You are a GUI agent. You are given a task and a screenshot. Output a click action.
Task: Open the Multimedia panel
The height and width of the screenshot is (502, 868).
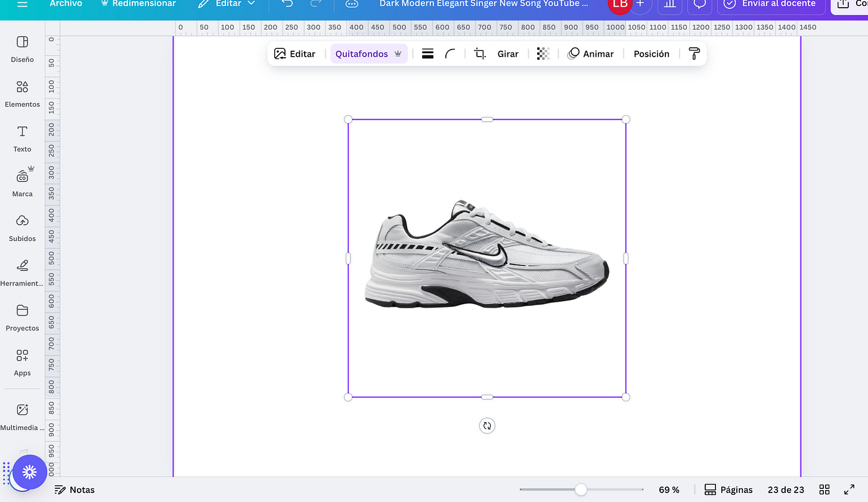[x=22, y=417]
